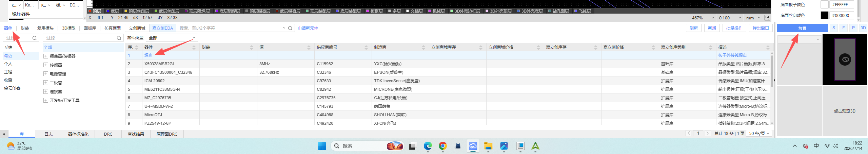The width and height of the screenshot is (868, 154).
Task: Open the DRC tab in the bottom panel
Action: coord(108,134)
